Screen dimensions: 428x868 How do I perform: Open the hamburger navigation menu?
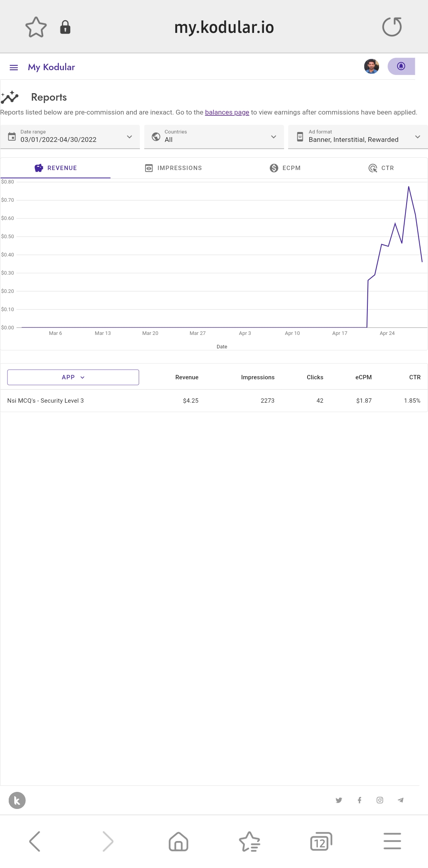(x=14, y=67)
